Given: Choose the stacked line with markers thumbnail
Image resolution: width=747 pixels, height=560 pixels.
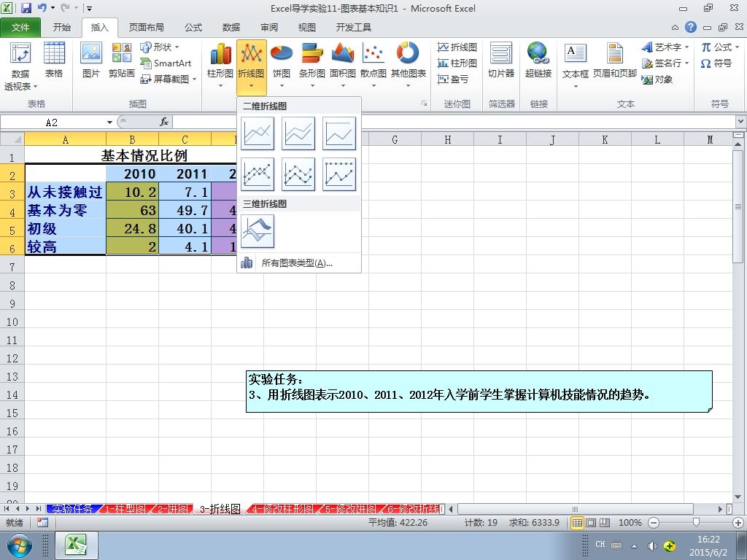Looking at the screenshot, I should tap(298, 174).
